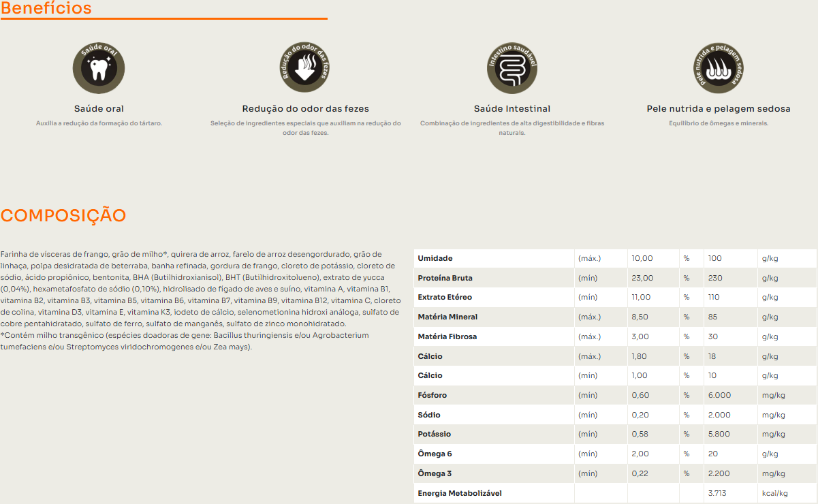
Task: Click the Pele nutrida e pelagem sedosa icon
Action: point(718,69)
